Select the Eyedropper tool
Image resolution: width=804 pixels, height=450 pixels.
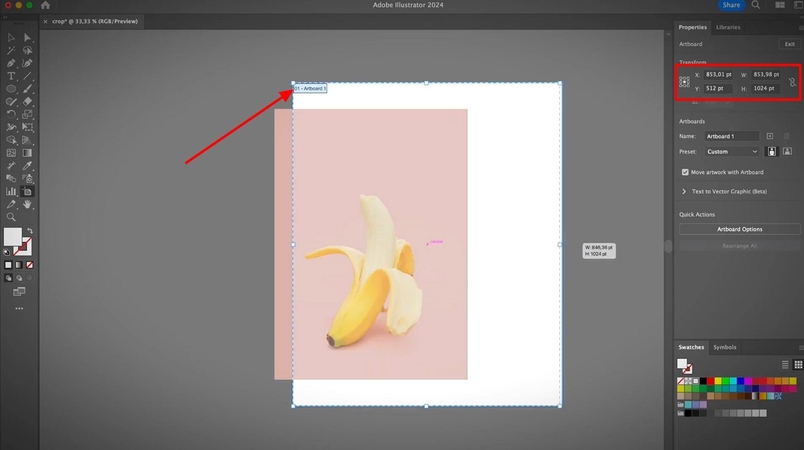click(x=27, y=166)
